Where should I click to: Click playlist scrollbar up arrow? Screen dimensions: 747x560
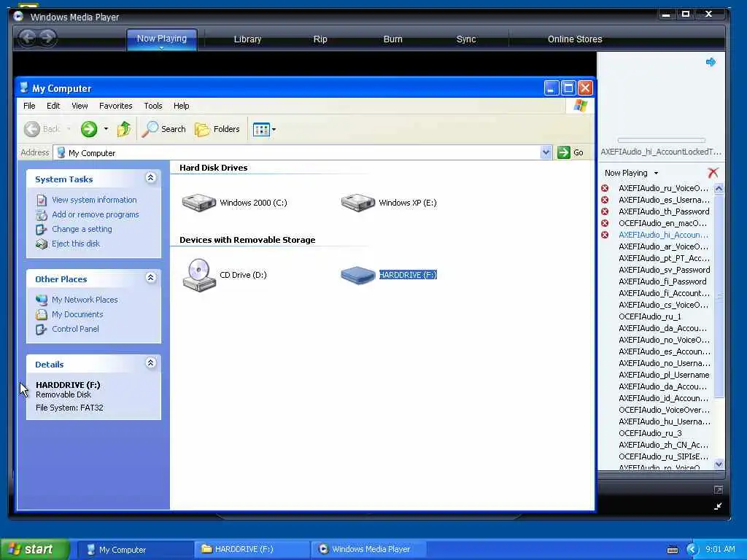[x=719, y=189]
